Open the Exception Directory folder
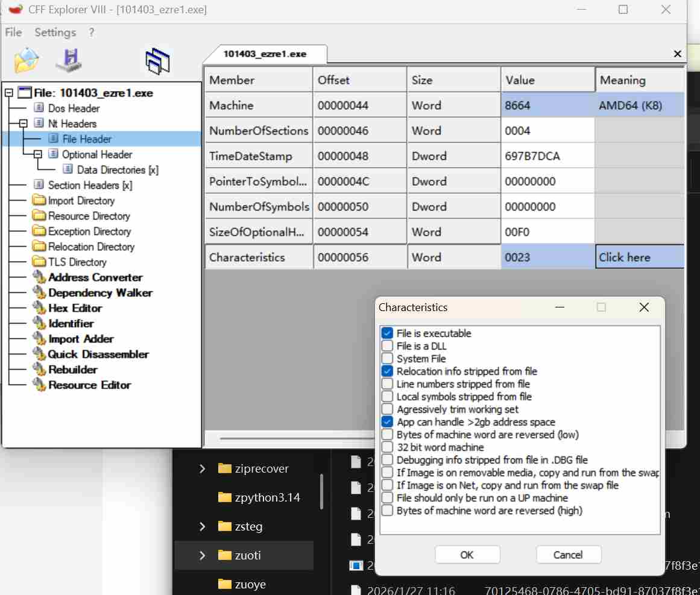700x595 pixels. point(89,231)
